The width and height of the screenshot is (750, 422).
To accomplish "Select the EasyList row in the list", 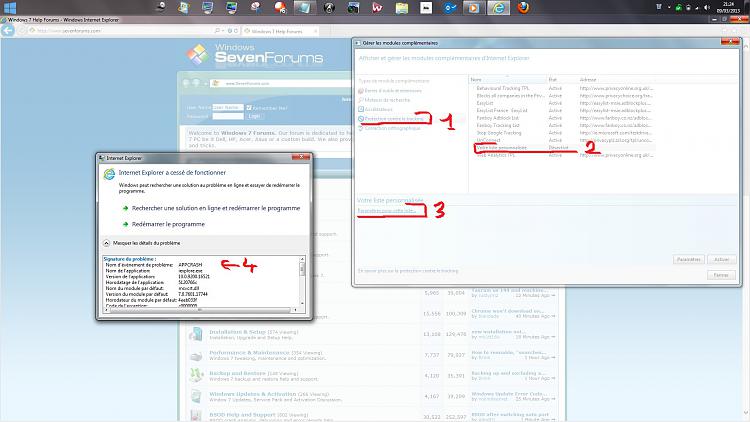I will [564, 103].
